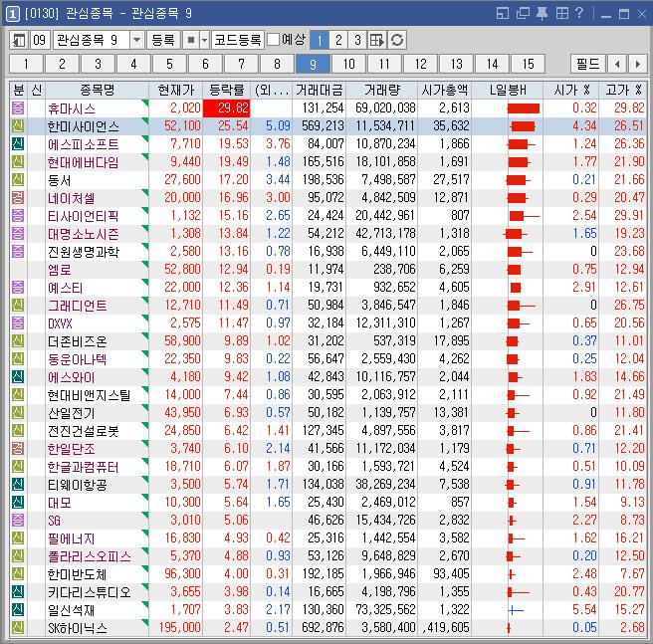Screen dimensions: 653x644
Task: Toggle the 예상 checkbox
Action: 273,40
